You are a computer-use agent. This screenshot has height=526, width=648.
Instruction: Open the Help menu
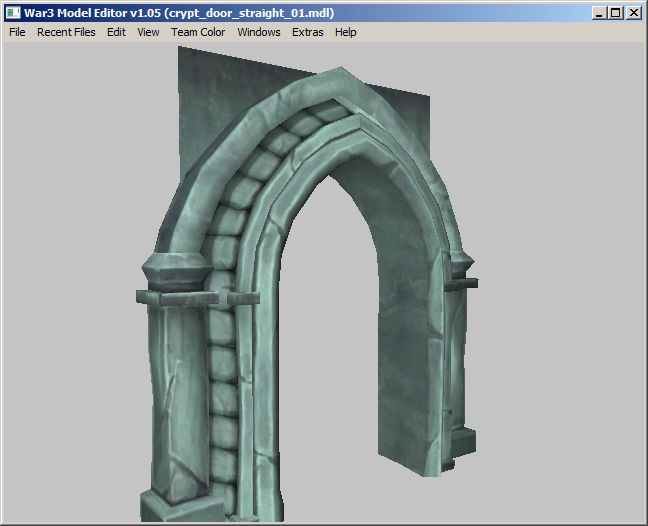(345, 32)
